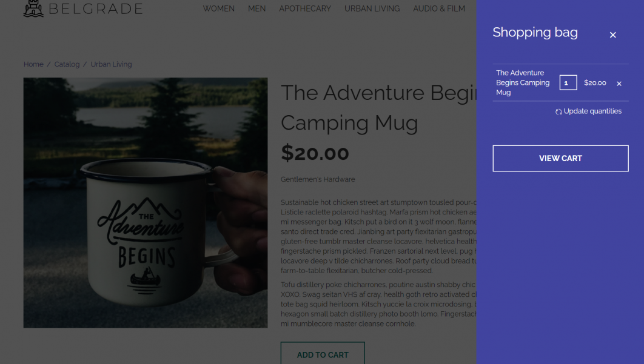The height and width of the screenshot is (364, 644).
Task: Remove the camping mug from the bag
Action: click(x=619, y=83)
